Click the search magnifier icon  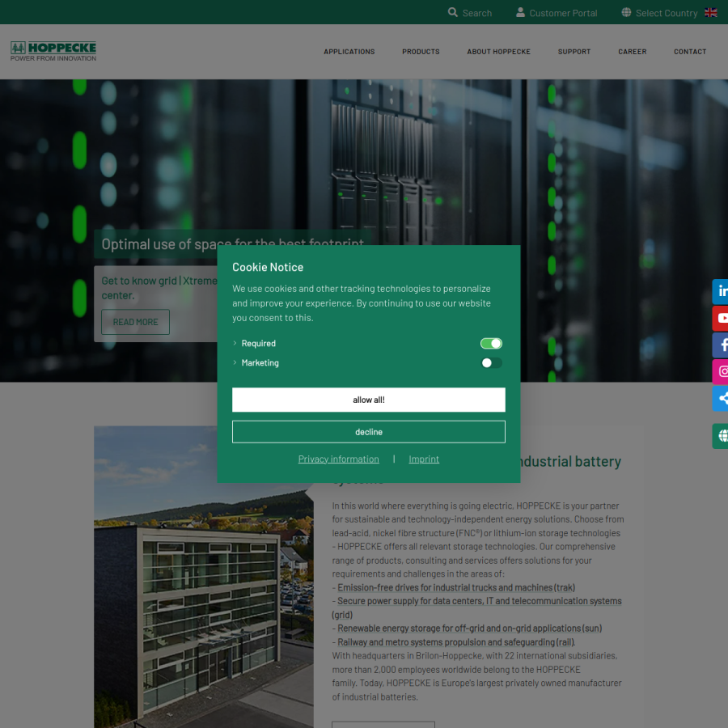click(x=453, y=12)
